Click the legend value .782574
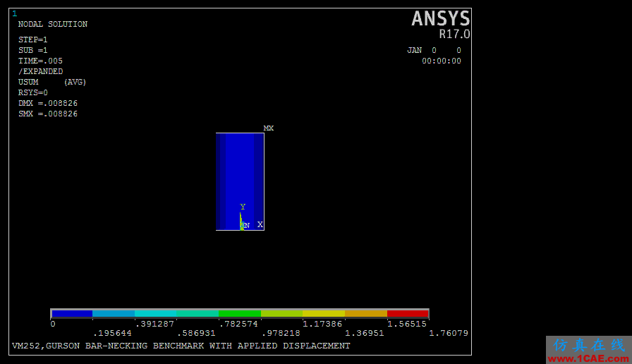This screenshot has width=632, height=364. 239,324
